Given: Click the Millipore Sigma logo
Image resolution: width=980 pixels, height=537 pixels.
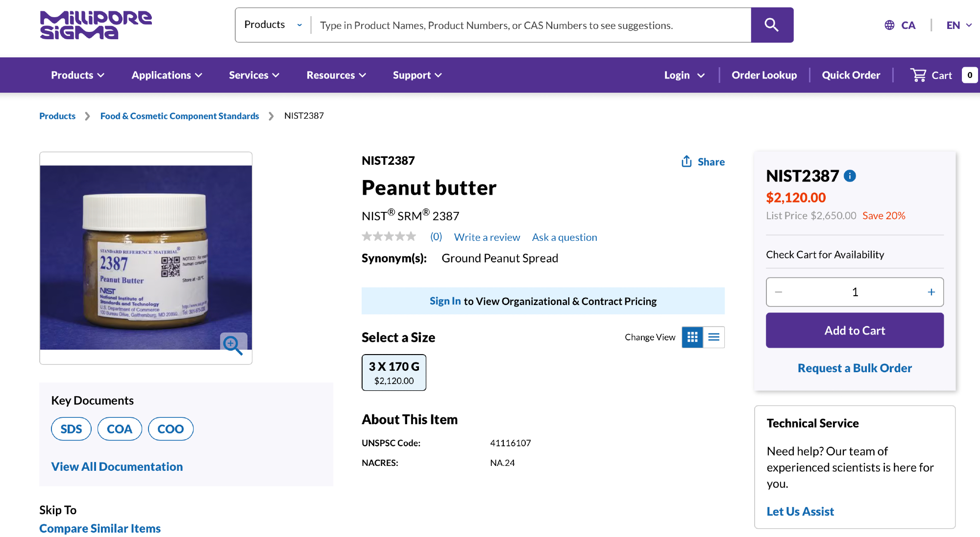Looking at the screenshot, I should pos(96,25).
